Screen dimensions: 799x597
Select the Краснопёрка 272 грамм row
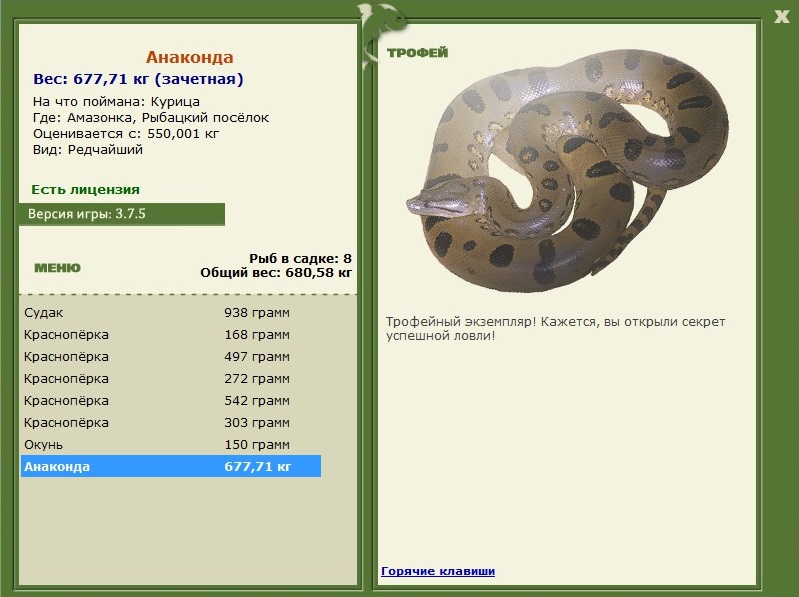pos(171,378)
